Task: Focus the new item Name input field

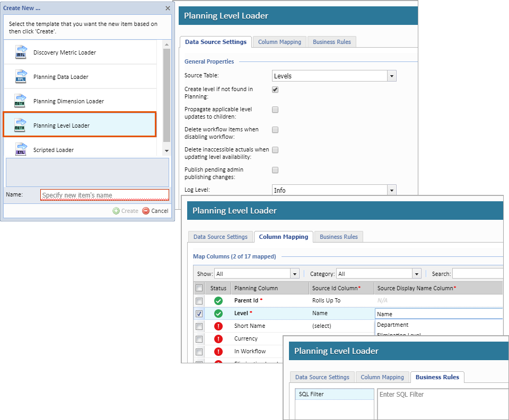Action: [104, 195]
